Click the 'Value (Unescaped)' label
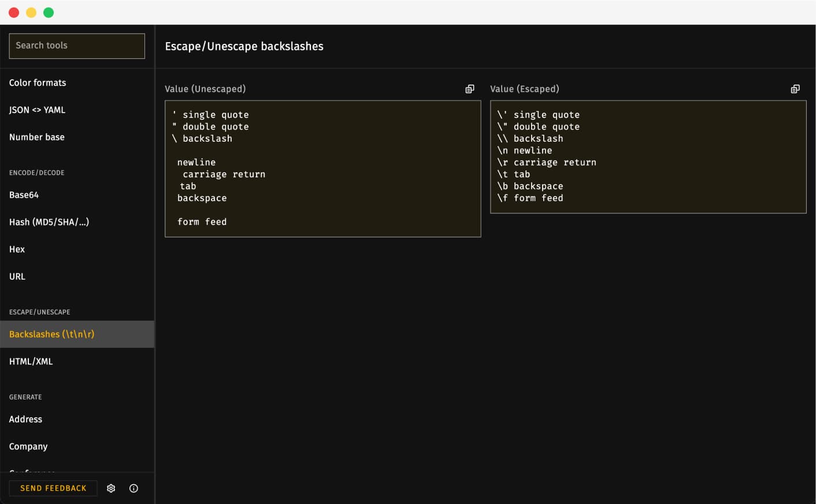This screenshot has height=504, width=816. [205, 89]
